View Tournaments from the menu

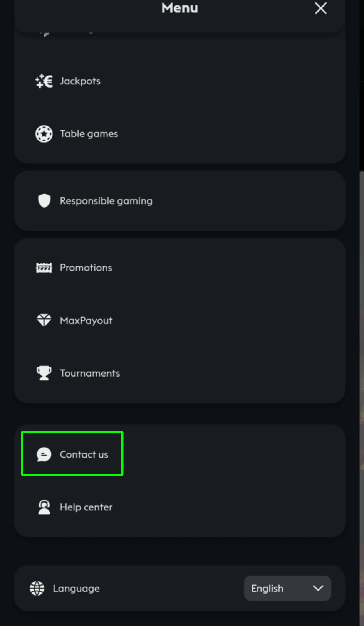90,373
